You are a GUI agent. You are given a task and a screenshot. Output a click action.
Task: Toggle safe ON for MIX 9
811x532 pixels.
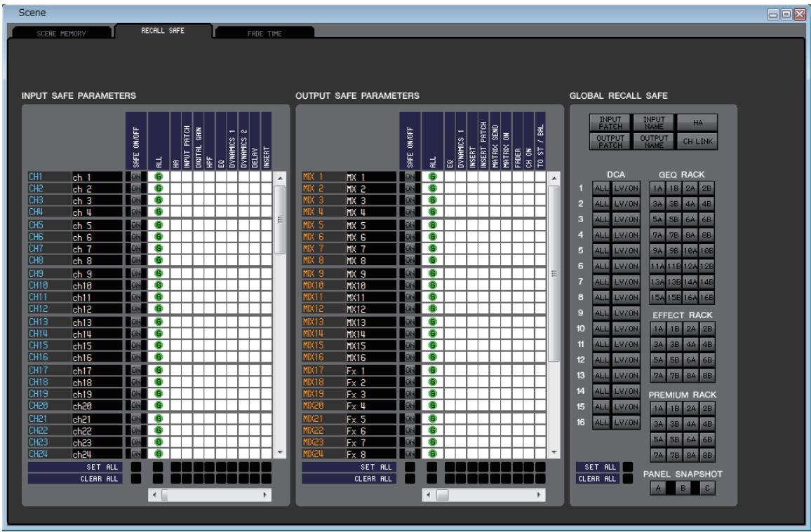click(x=410, y=274)
